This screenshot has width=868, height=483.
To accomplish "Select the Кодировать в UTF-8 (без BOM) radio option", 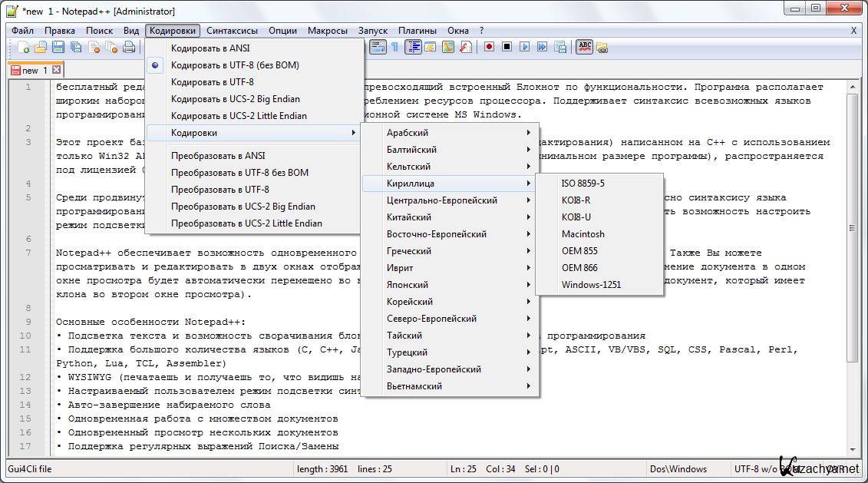I will (235, 65).
